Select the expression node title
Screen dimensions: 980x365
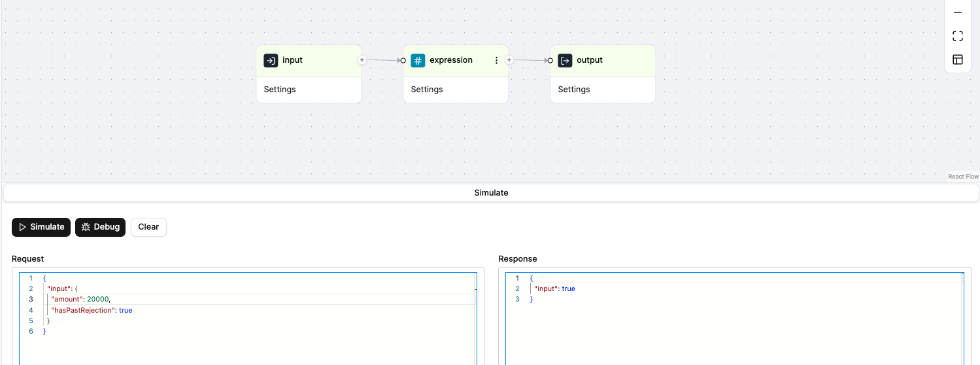(x=451, y=60)
